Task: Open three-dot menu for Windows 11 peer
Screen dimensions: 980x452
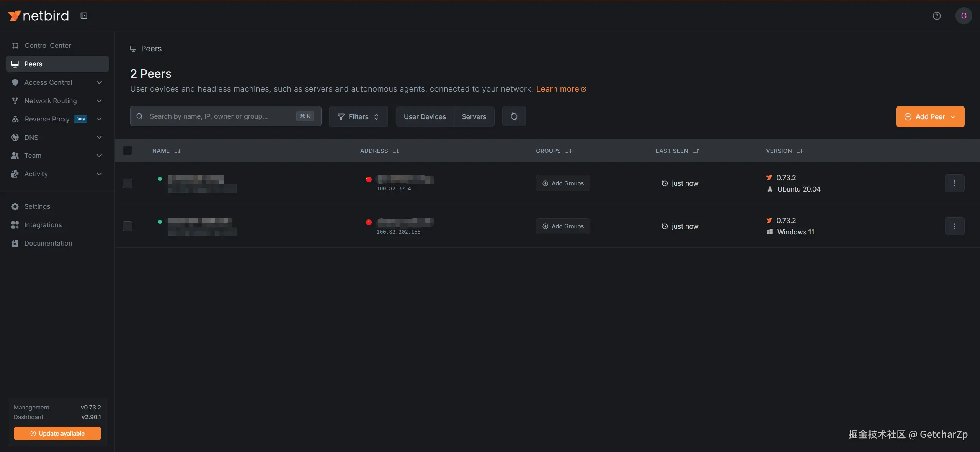Action: [954, 226]
